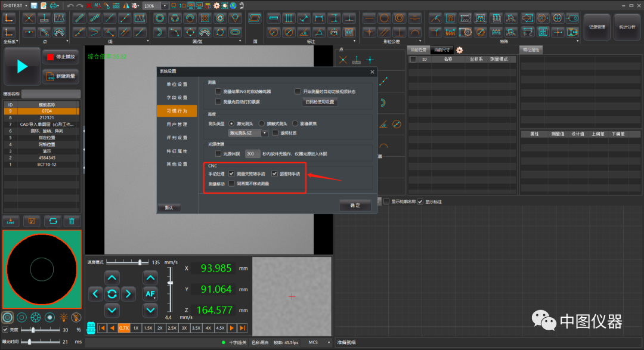The image size is (644, 350).
Task: Click the light bulb off icon
Action: 76,317
